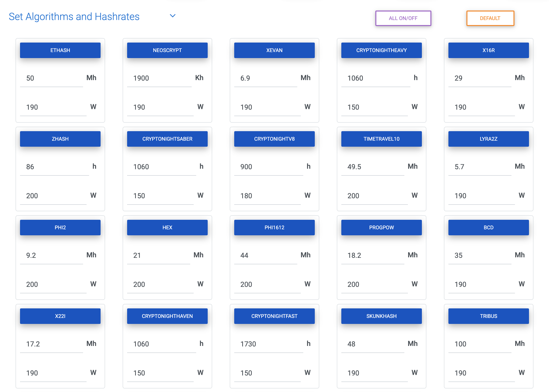Screen dimensions: 549x392
Task: Edit CRYPTONIGHTFAST hashrate field showing 1730
Action: (x=269, y=344)
